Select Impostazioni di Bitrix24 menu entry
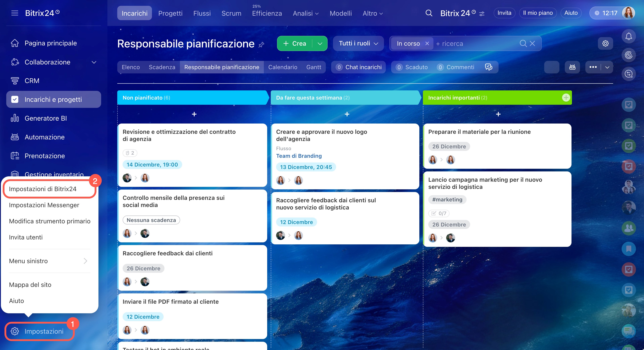The width and height of the screenshot is (644, 350). coord(43,189)
